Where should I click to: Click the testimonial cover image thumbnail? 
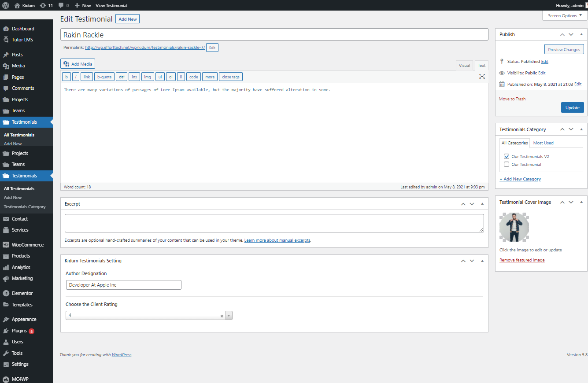[514, 228]
